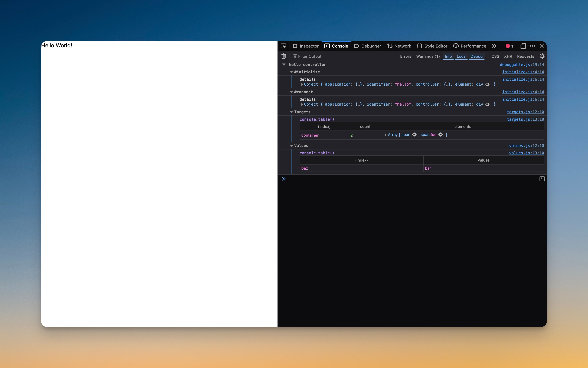Switch to multi-line editor mode icon
This screenshot has width=588, height=368.
pos(542,179)
